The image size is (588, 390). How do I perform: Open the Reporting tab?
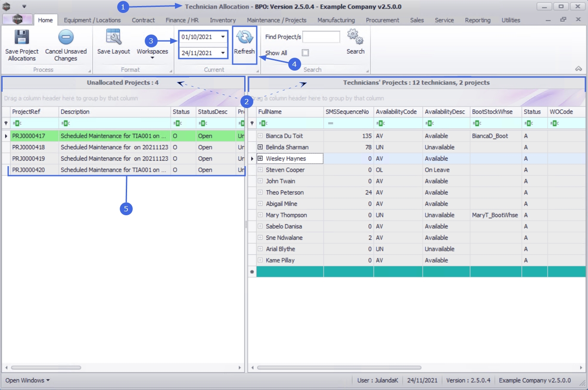(478, 20)
